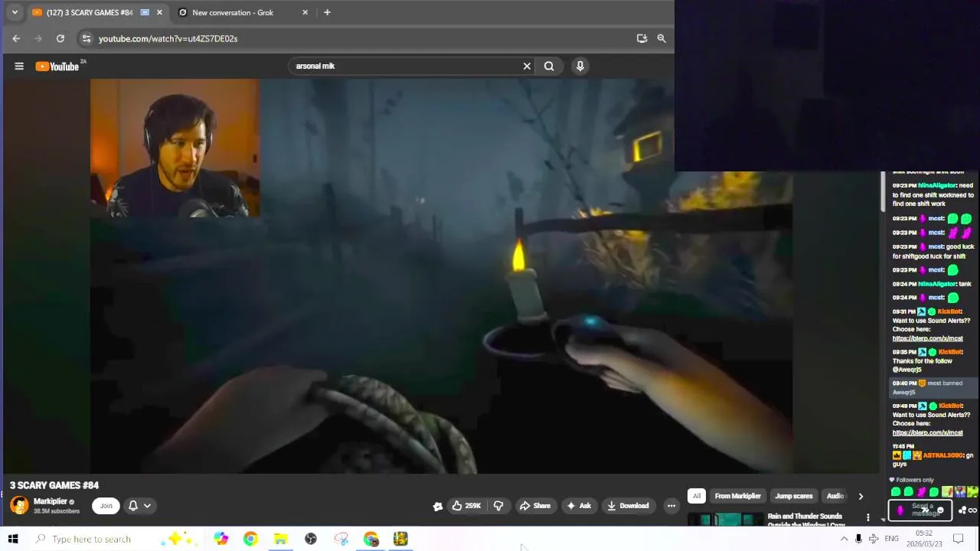This screenshot has height=551, width=980.
Task: Share the video
Action: coord(535,506)
